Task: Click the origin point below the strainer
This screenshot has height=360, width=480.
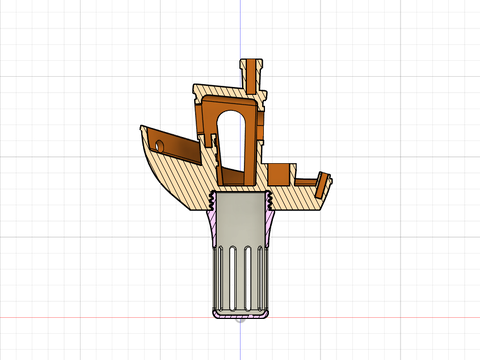Action: coord(240,320)
